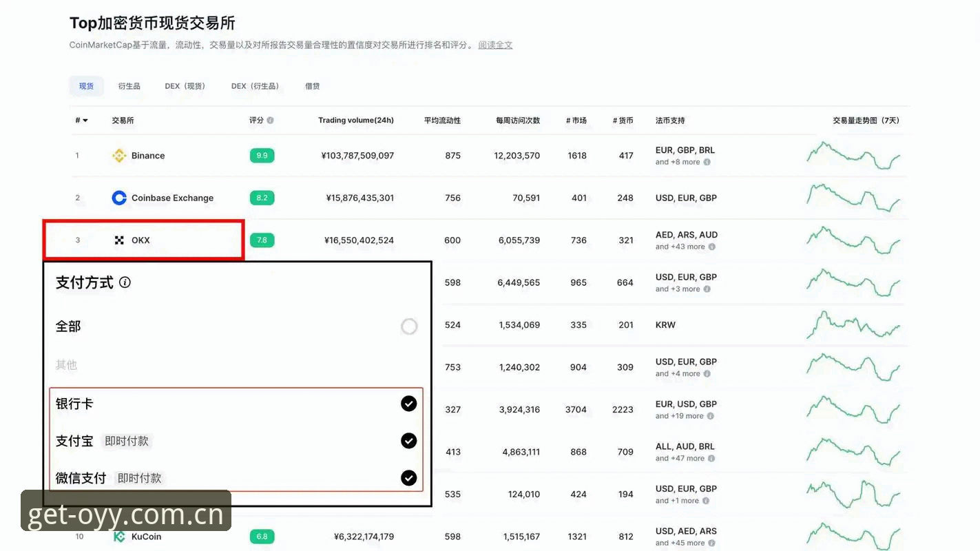Click OKX volume ¥16,550,402,524
The image size is (980, 551).
pos(359,240)
